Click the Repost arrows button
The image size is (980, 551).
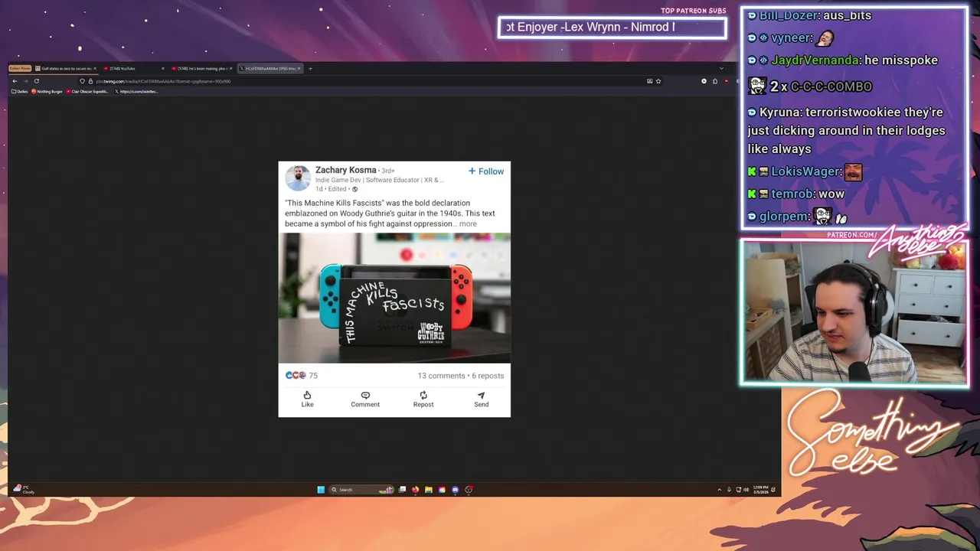pyautogui.click(x=423, y=399)
